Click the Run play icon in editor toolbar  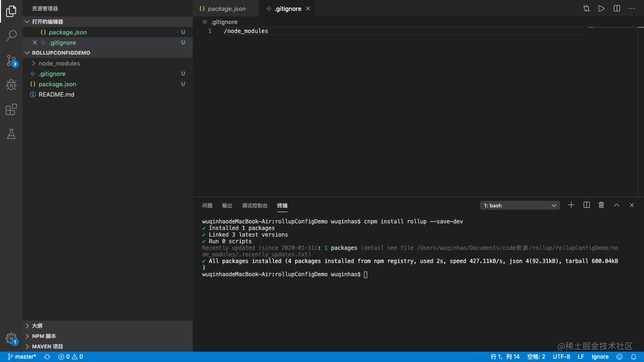tap(602, 8)
